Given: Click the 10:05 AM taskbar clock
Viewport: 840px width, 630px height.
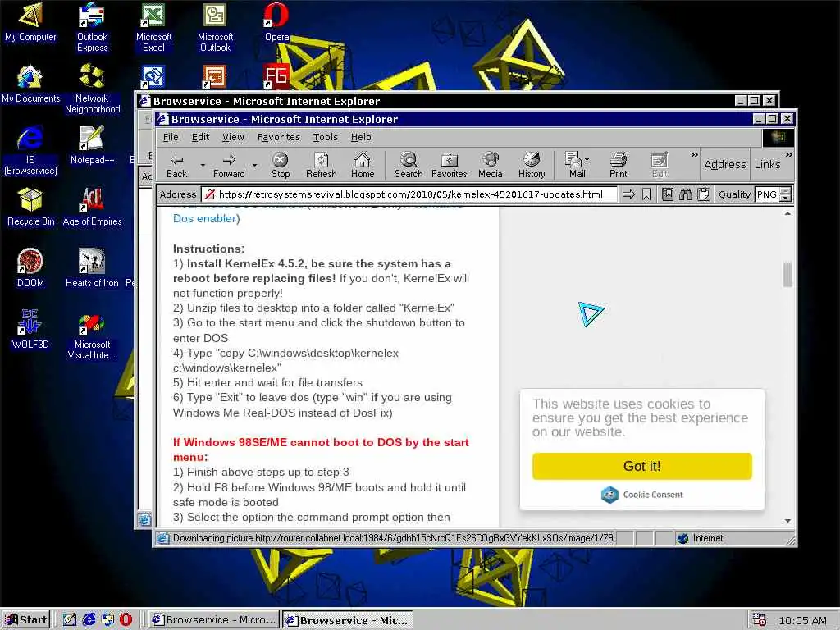Looking at the screenshot, I should click(x=802, y=620).
